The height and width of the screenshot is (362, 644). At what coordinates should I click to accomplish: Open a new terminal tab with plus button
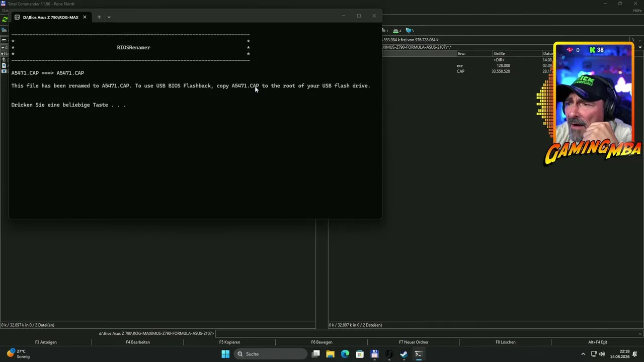(99, 17)
